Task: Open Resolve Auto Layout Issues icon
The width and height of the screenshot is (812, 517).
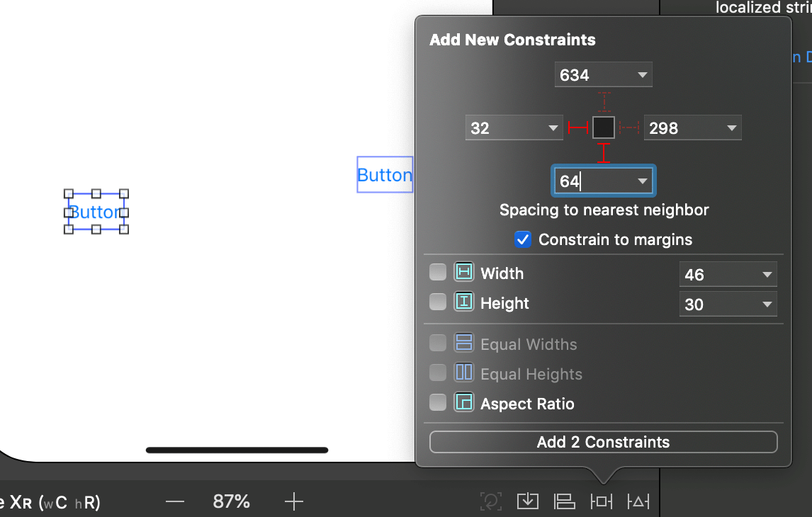Action: pos(638,501)
